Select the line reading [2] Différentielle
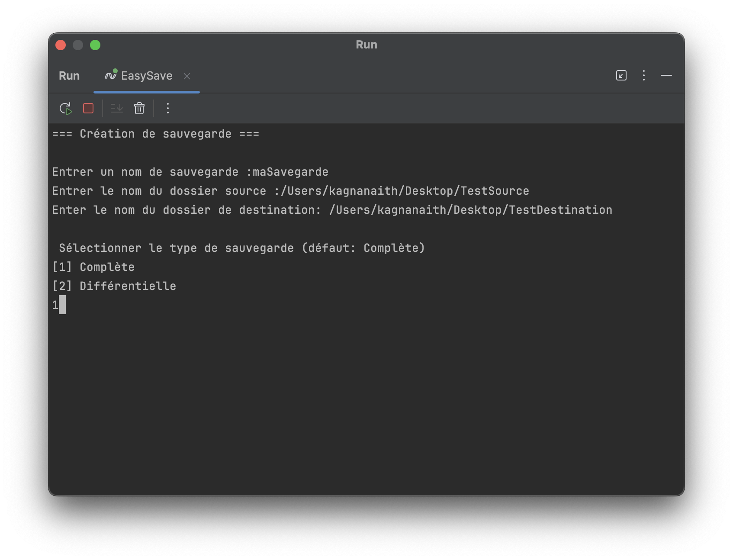The height and width of the screenshot is (560, 733). [x=114, y=285]
